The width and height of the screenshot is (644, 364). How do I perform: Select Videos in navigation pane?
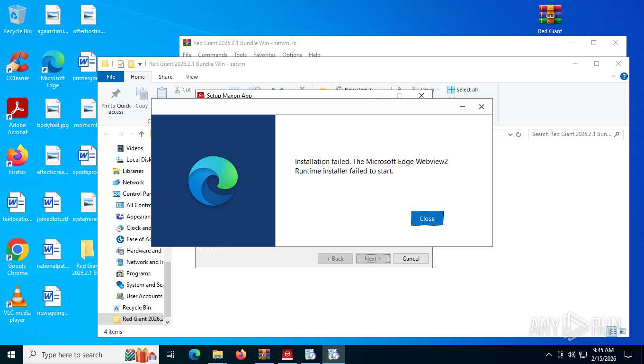[134, 148]
